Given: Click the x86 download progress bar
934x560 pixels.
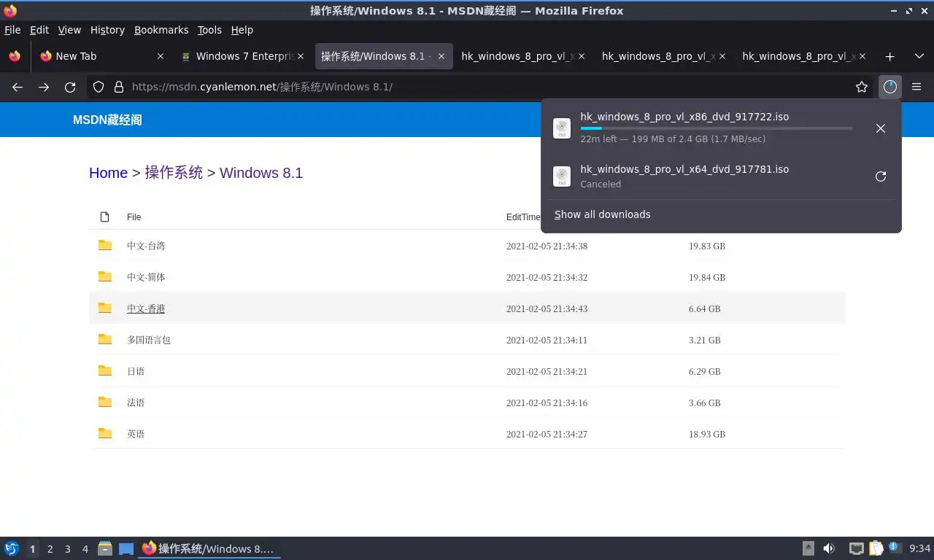Looking at the screenshot, I should click(x=716, y=128).
